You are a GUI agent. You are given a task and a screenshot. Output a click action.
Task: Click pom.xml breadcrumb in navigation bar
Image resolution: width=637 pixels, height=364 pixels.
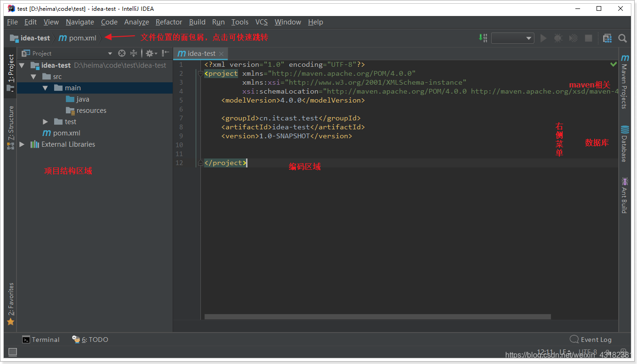(x=78, y=38)
